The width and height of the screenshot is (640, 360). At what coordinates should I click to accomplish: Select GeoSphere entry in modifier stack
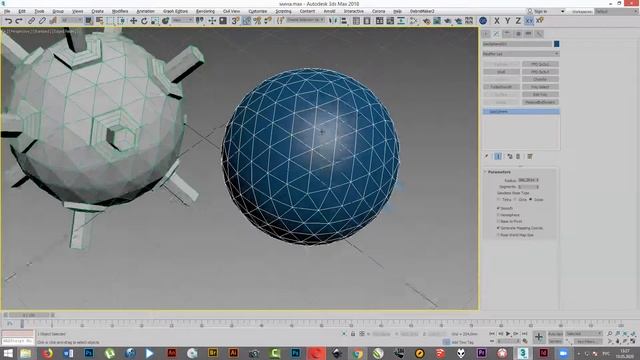click(521, 111)
